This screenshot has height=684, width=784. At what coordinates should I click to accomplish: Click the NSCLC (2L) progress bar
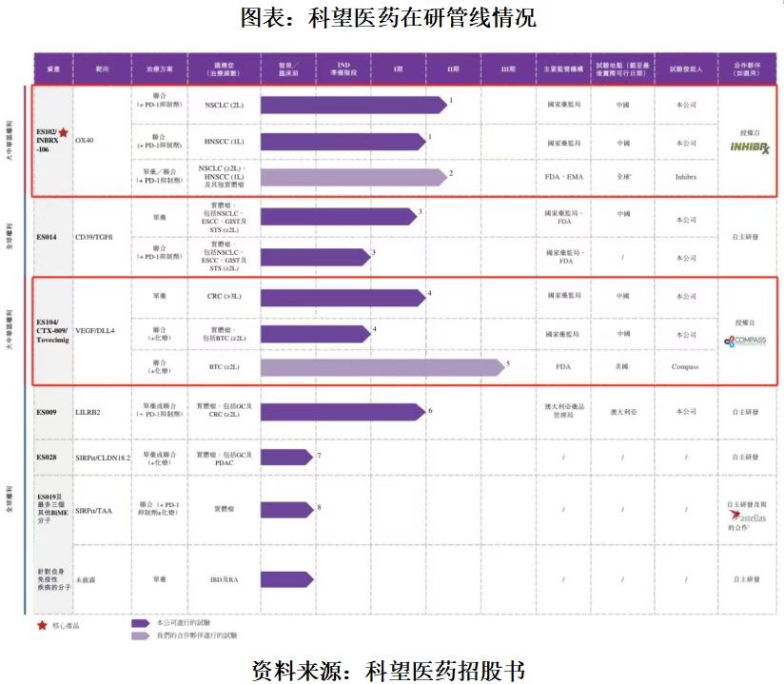[354, 105]
